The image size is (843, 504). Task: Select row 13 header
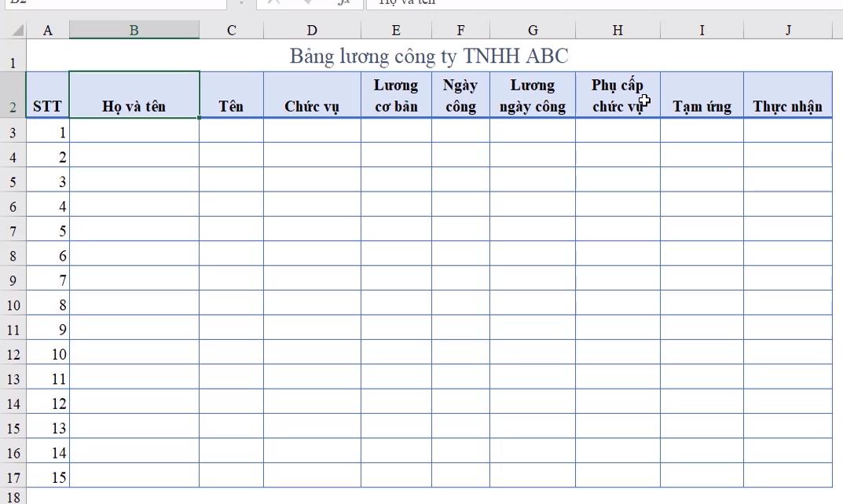[13, 377]
